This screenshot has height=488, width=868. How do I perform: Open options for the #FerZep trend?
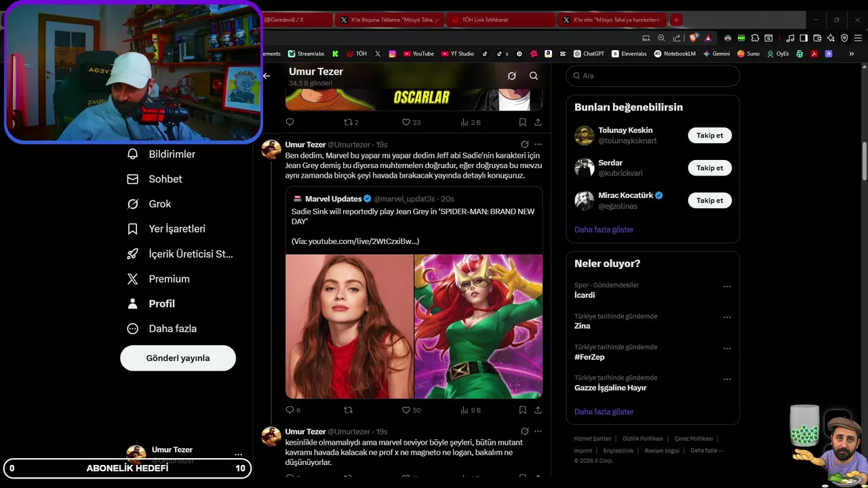click(727, 348)
